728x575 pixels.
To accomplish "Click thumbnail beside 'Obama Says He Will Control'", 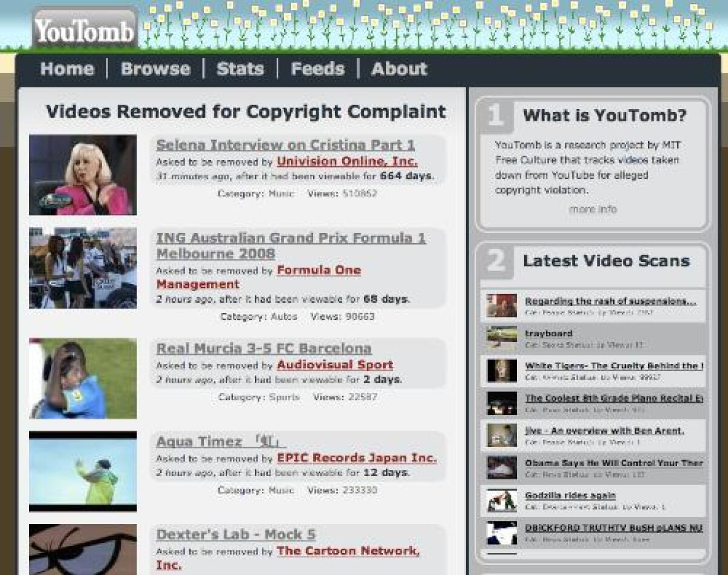I will click(502, 468).
